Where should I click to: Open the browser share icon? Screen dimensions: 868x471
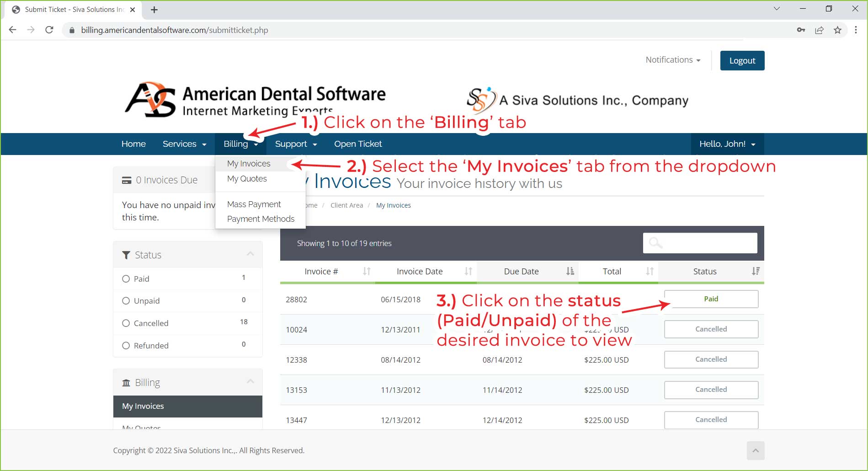tap(819, 30)
